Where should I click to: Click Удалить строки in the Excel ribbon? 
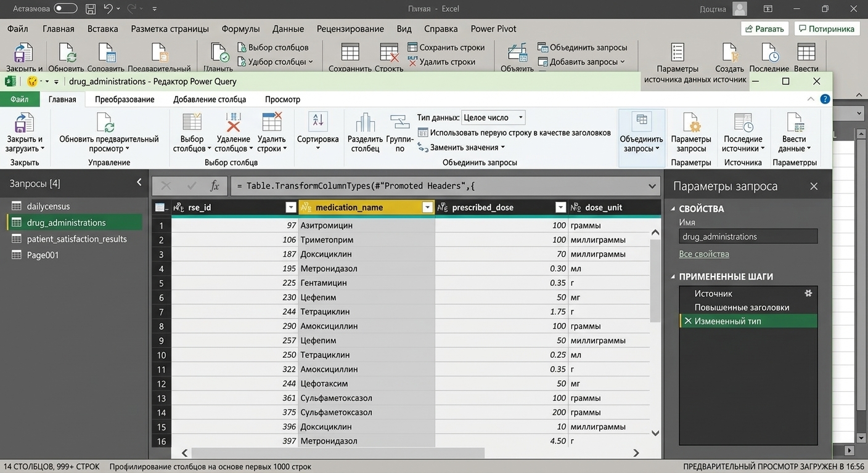441,62
